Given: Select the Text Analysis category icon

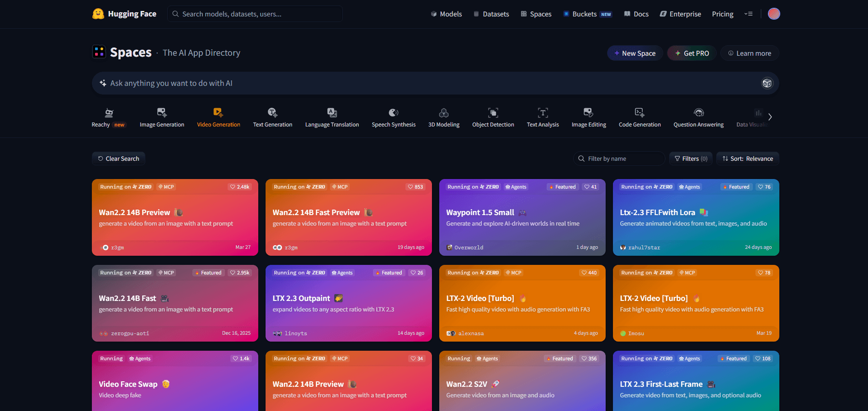Looking at the screenshot, I should click(x=543, y=113).
